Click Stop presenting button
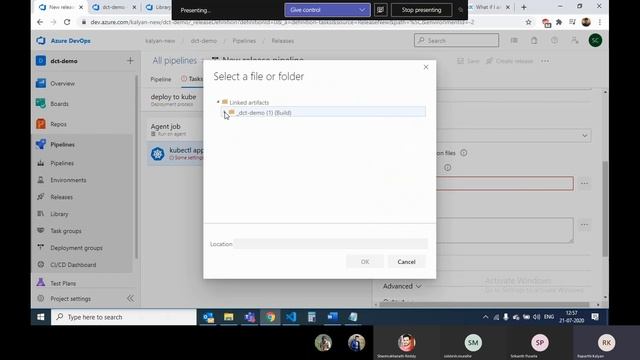The height and width of the screenshot is (360, 640). pyautogui.click(x=421, y=10)
